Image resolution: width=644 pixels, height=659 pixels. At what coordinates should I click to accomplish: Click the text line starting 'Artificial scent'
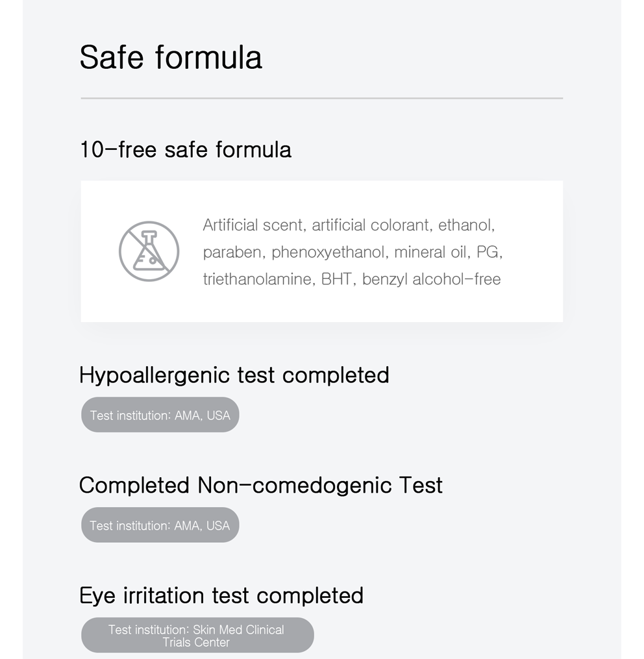349,225
